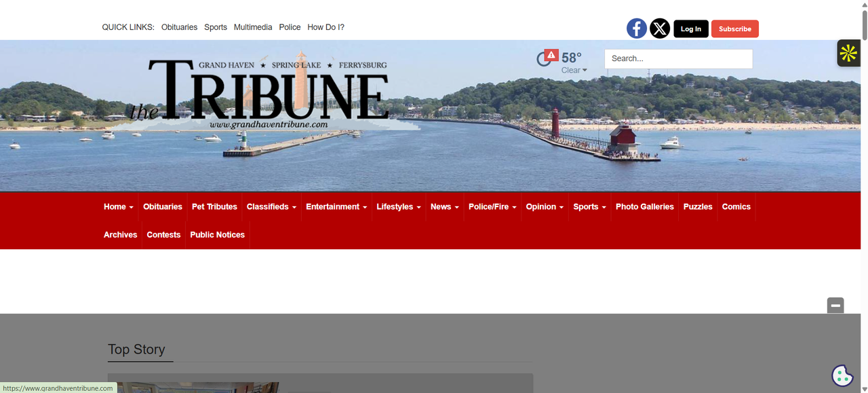
Task: Click the Top Story heading
Action: pos(136,350)
